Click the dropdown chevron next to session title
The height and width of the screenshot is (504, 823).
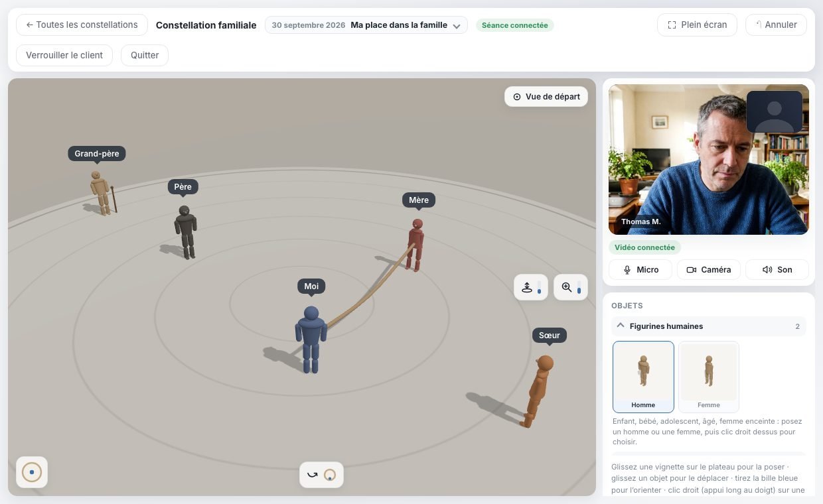coord(457,26)
